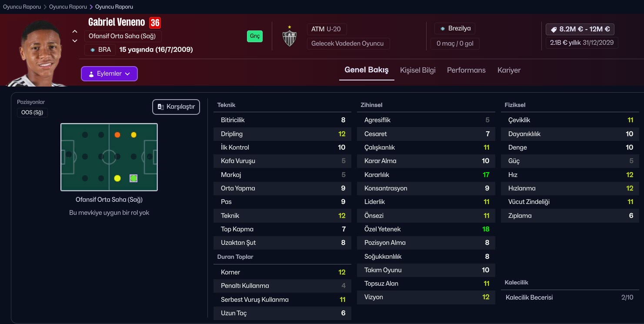Click the person icon in Eylemler button

91,74
